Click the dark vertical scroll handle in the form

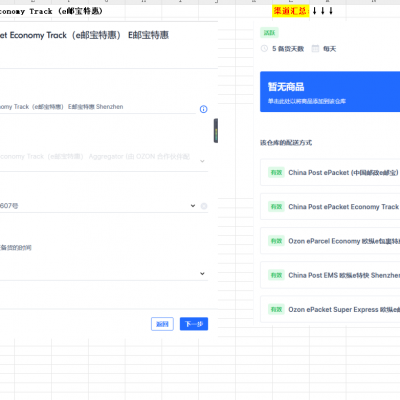[216, 130]
